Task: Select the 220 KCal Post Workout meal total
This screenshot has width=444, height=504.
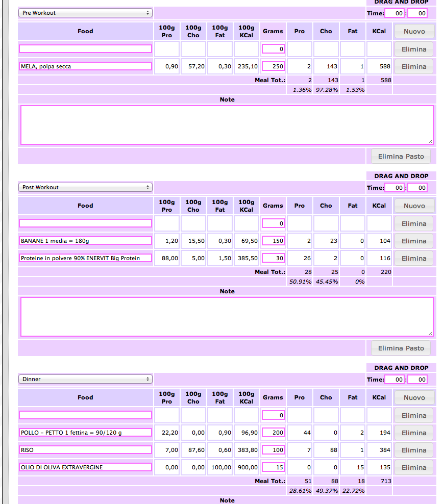Action: point(386,272)
